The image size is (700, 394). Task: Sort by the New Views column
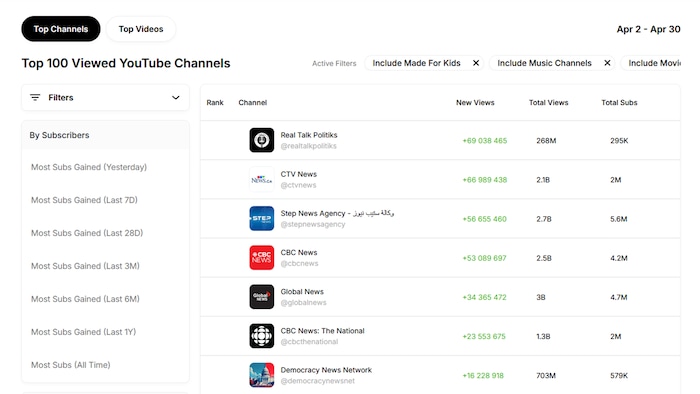coord(475,103)
